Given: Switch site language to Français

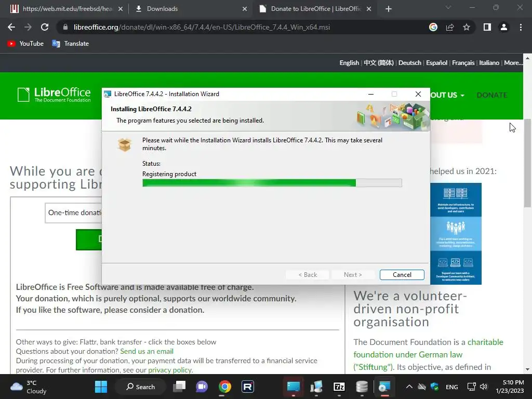Looking at the screenshot, I should 463,63.
